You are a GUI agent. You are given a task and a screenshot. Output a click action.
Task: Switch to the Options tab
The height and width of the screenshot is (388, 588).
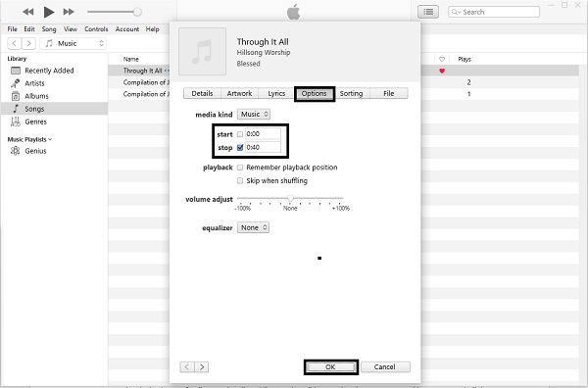click(x=315, y=93)
